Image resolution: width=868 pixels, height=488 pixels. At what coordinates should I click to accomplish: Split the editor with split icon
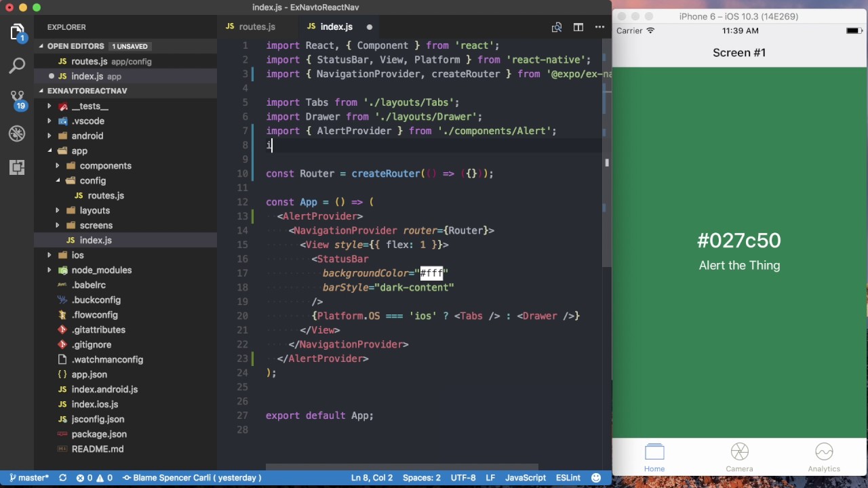tap(578, 27)
